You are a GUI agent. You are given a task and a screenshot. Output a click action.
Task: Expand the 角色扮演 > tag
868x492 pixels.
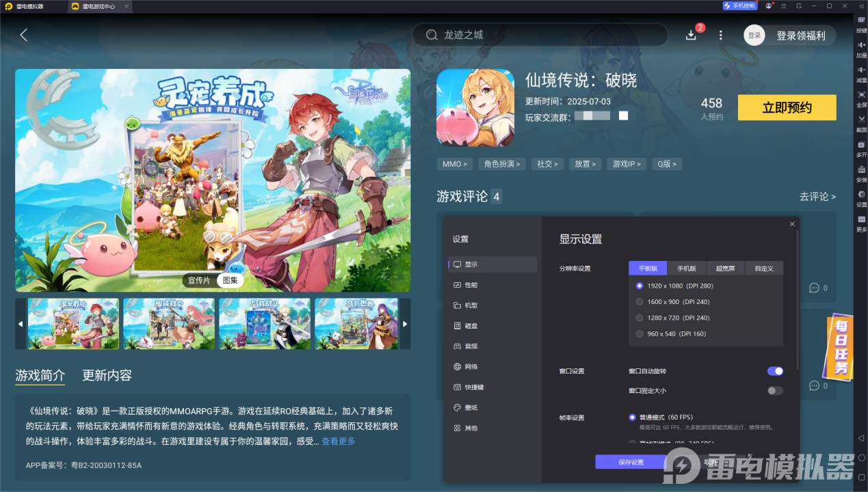(x=503, y=164)
